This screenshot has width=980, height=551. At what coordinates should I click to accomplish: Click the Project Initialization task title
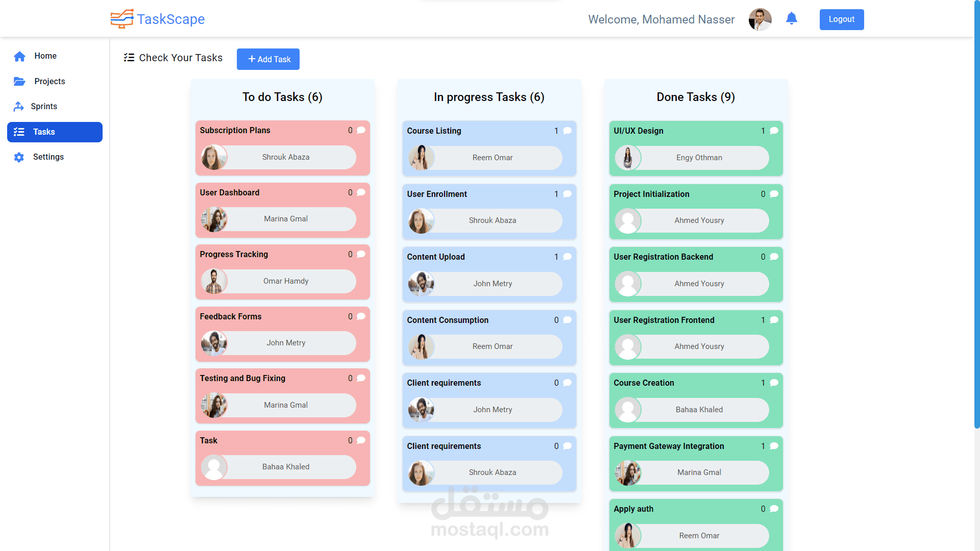(x=651, y=194)
